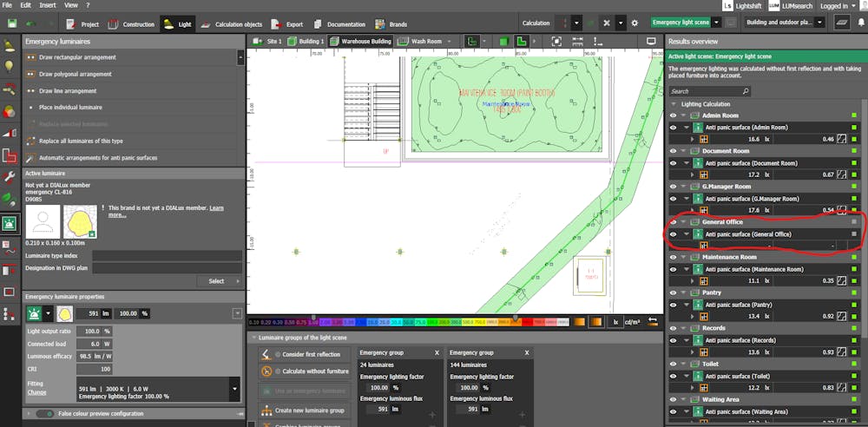Click the Save icon in the toolbar
Screen dimensions: 868x427
(10, 23)
